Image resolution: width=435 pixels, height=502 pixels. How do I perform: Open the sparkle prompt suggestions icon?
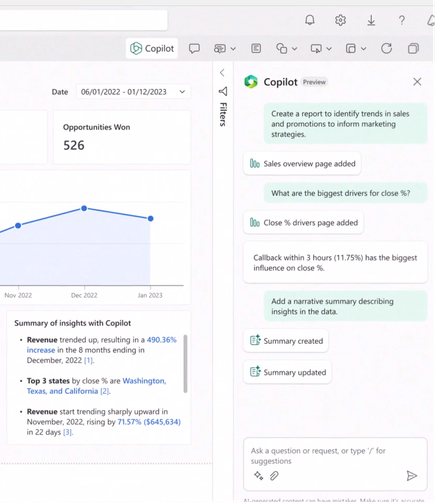[259, 476]
